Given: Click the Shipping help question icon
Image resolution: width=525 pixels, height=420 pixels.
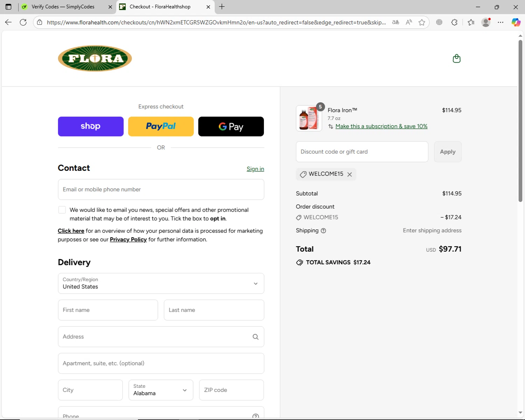Looking at the screenshot, I should (x=323, y=231).
